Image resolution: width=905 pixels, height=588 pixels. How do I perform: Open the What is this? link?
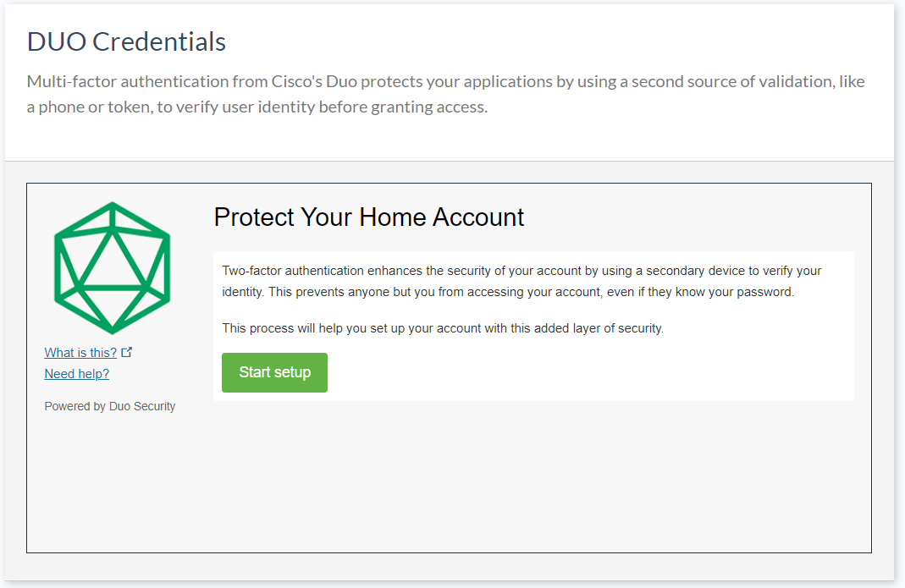pos(80,352)
